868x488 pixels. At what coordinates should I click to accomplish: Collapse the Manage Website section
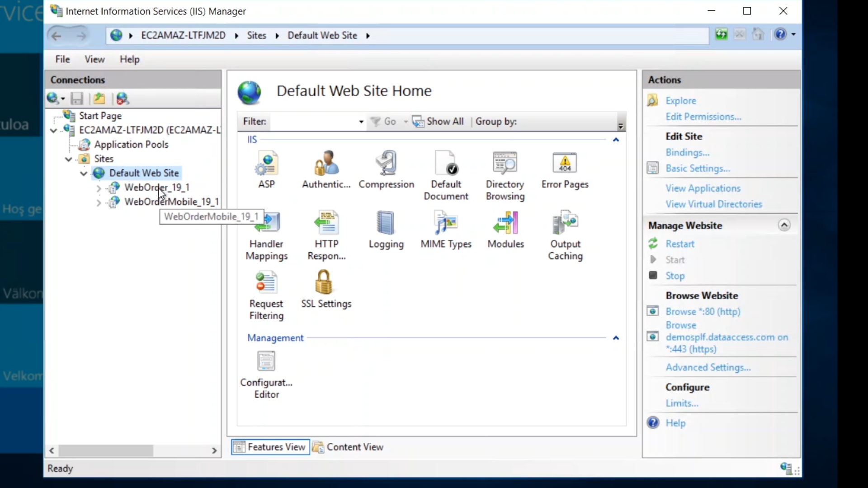click(784, 225)
